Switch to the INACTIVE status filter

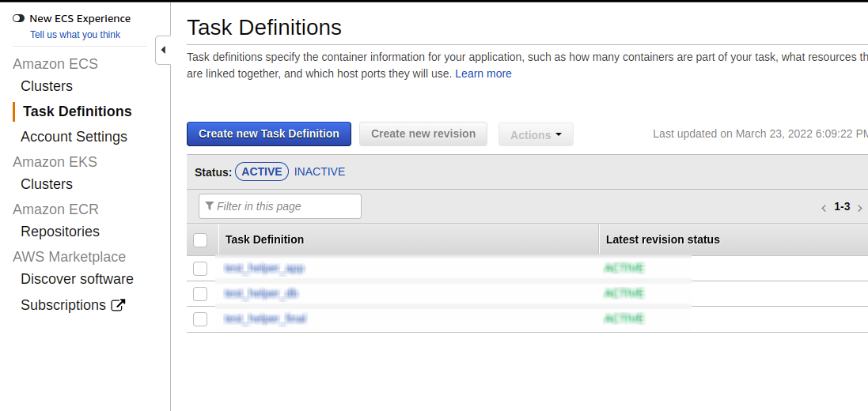coord(320,172)
